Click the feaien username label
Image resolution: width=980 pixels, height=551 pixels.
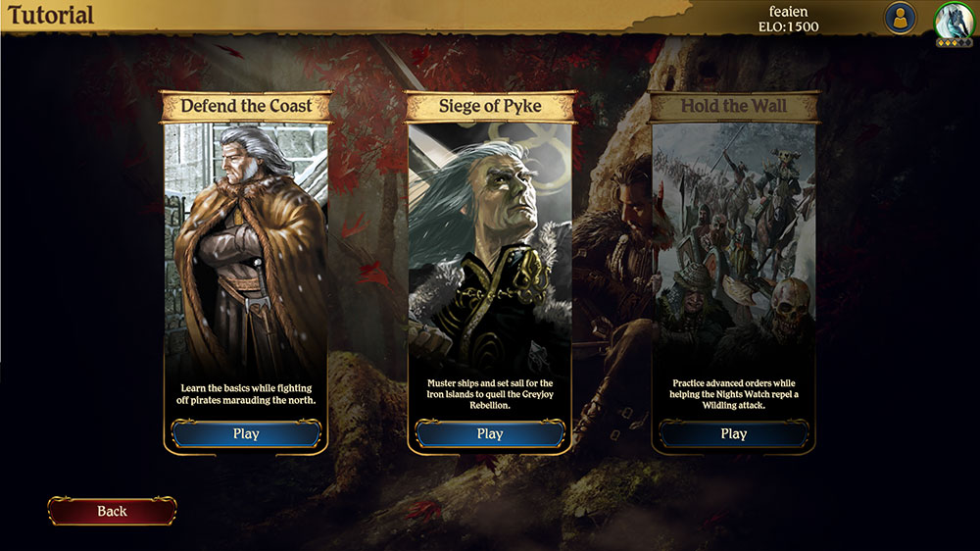coord(788,11)
